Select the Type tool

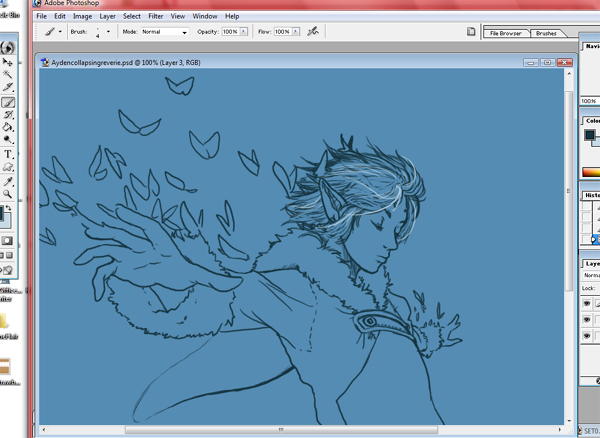pos(8,154)
